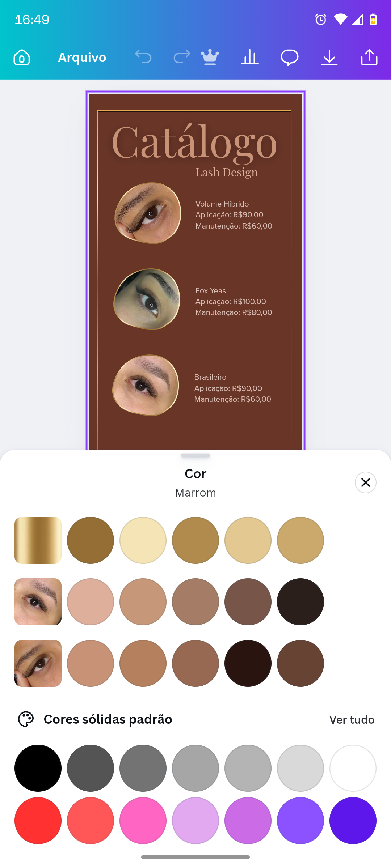Select the bright red color swatch
This screenshot has width=391, height=868.
38,821
